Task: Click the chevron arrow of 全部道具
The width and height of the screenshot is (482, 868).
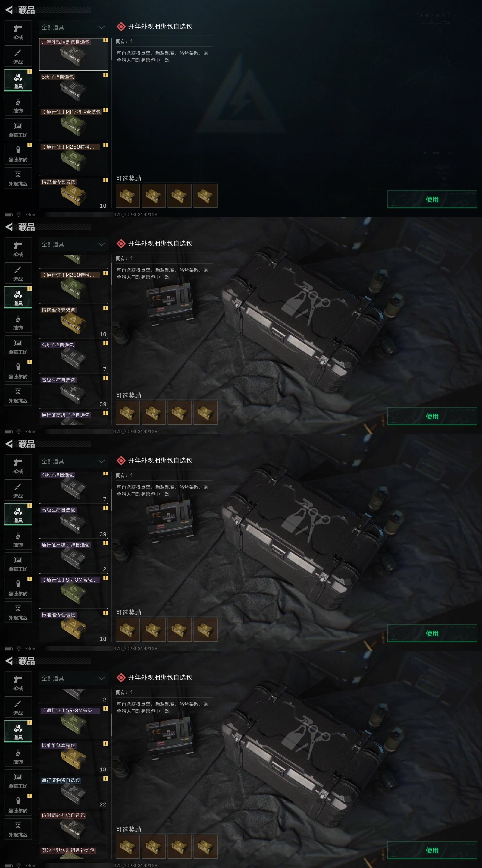Action: pos(102,27)
